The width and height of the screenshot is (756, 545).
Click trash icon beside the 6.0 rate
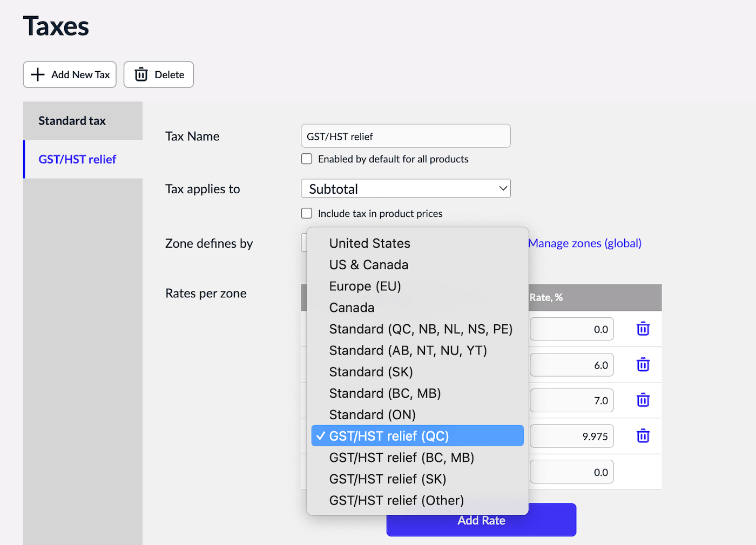(643, 365)
